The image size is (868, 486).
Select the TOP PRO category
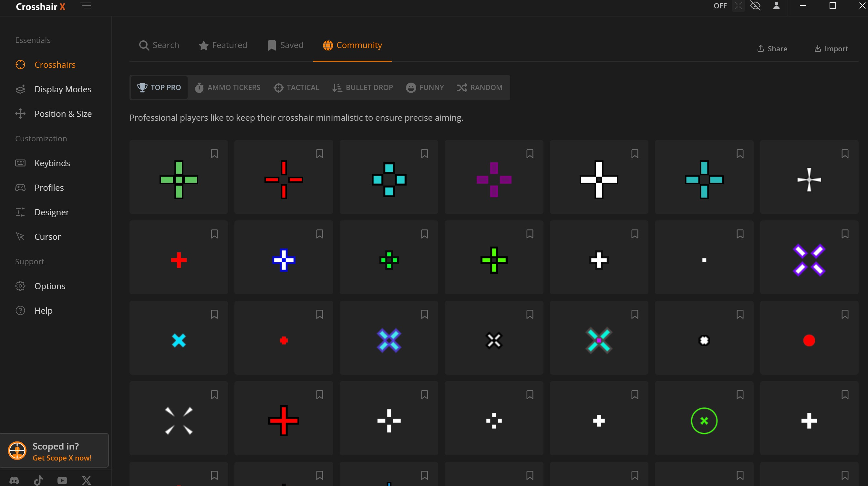[159, 87]
